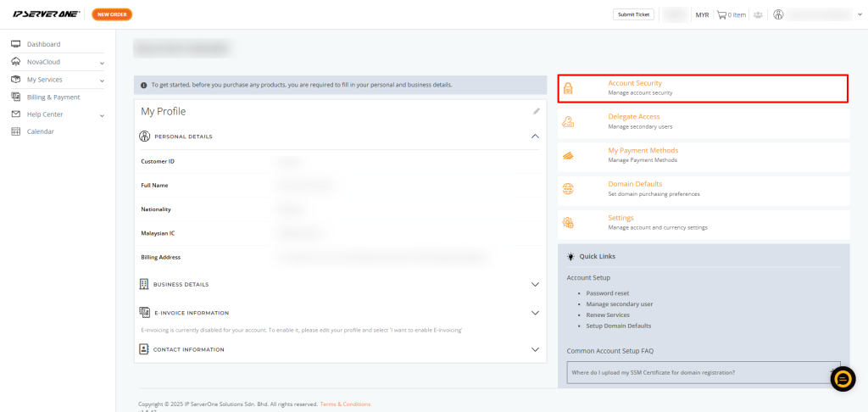Click the Calendar grid icon
The height and width of the screenshot is (412, 868).
point(16,131)
